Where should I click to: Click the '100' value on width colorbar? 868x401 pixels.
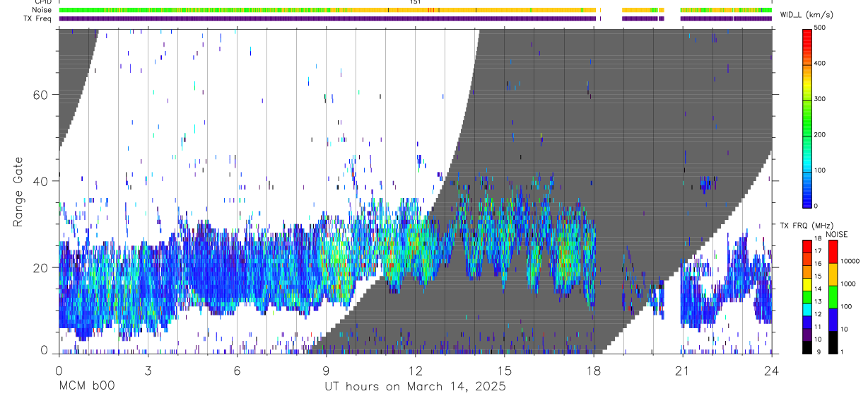tap(821, 170)
